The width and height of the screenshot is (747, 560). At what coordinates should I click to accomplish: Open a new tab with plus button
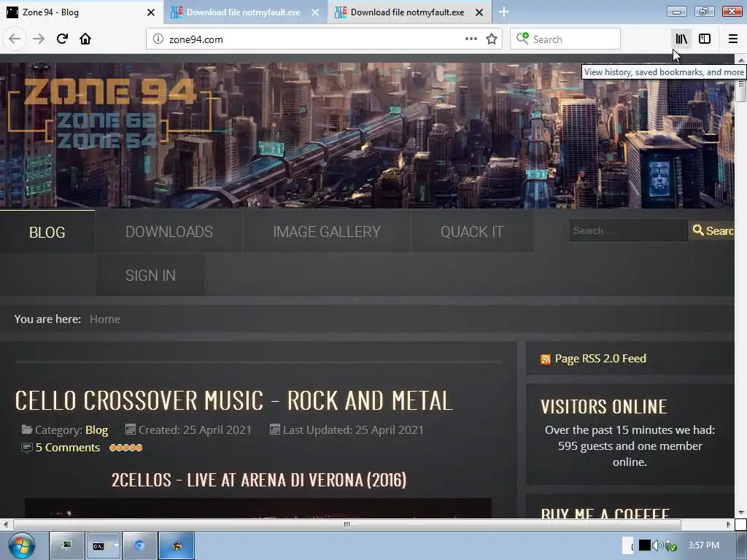[504, 12]
